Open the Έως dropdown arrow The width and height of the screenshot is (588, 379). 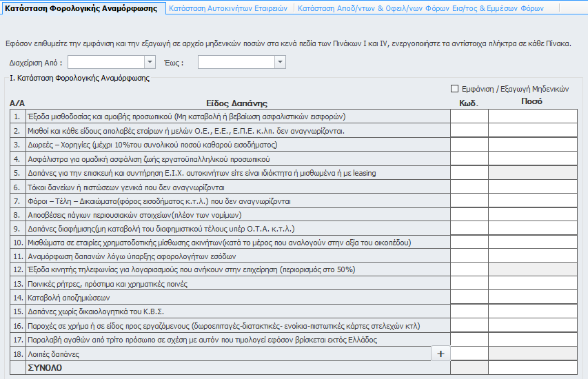pos(280,62)
